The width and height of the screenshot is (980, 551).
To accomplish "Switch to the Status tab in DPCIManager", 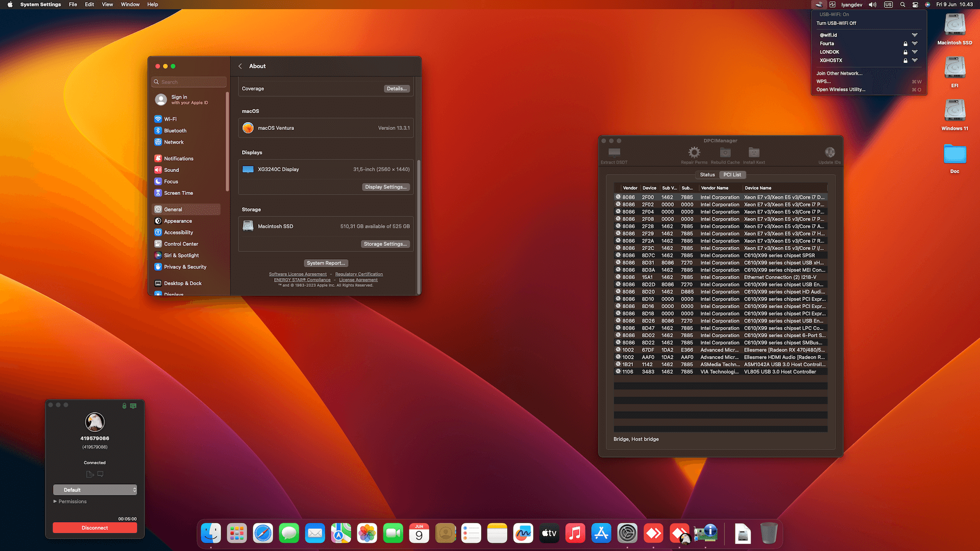I will pyautogui.click(x=707, y=174).
